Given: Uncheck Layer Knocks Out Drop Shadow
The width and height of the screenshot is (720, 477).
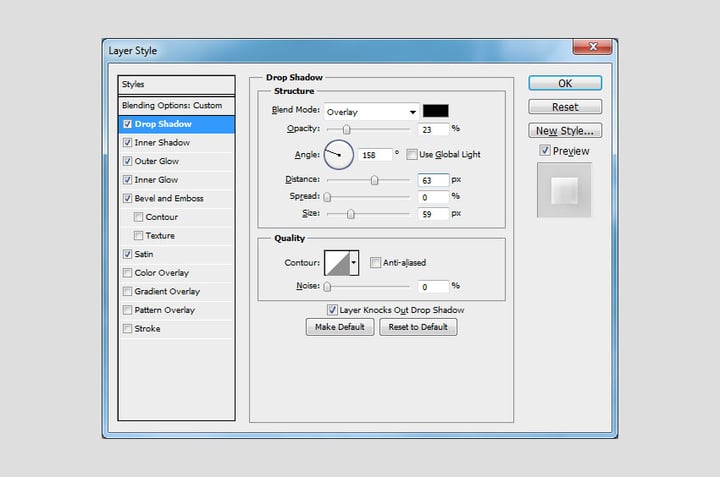Looking at the screenshot, I should tap(332, 310).
